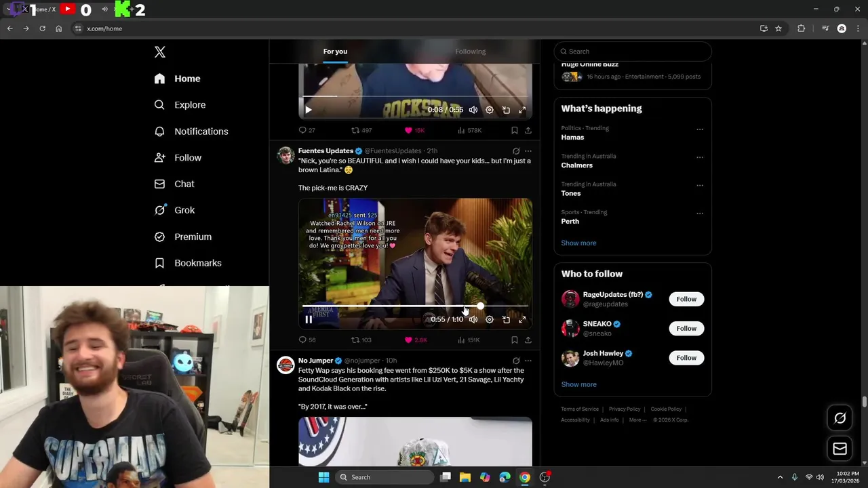Open Fuentes Updates profile avatar
Viewport: 868px width, 488px height.
[285, 155]
